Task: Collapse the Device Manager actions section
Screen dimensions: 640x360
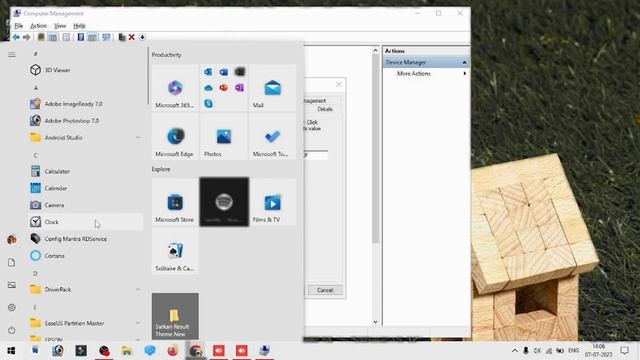Action: (464, 62)
